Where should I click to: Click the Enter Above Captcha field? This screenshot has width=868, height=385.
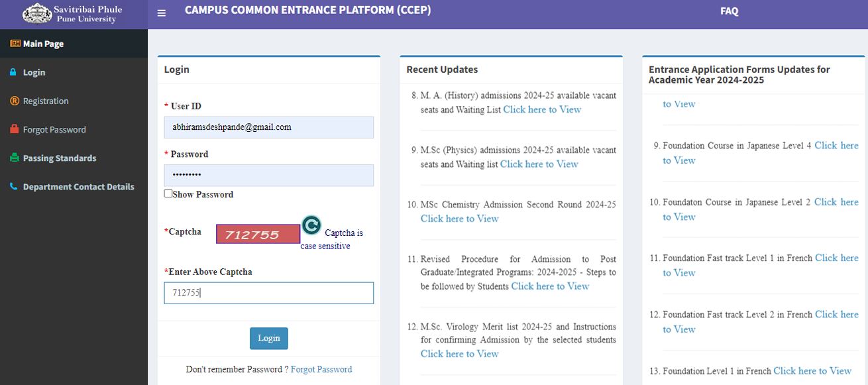pos(269,293)
